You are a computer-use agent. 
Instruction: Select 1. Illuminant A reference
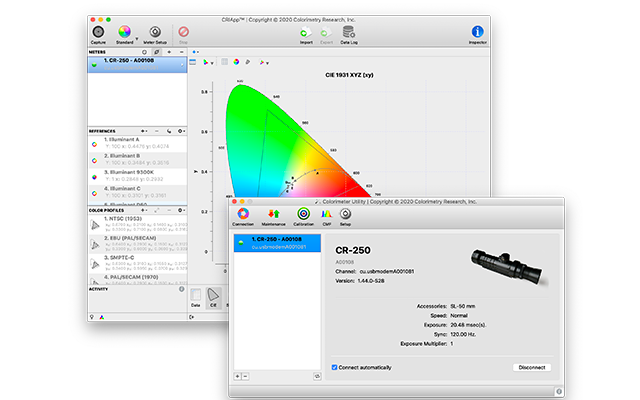tap(138, 143)
